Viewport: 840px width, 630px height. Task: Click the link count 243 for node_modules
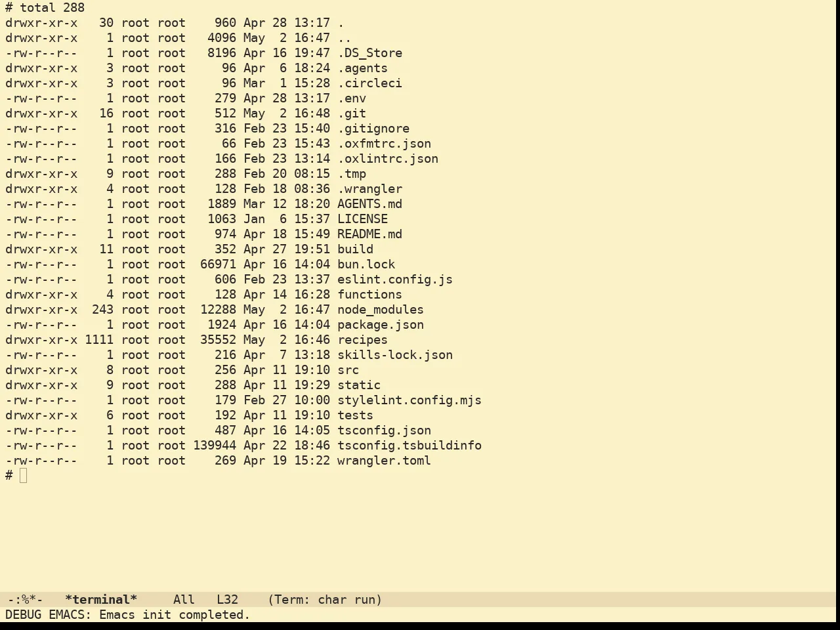pos(102,310)
